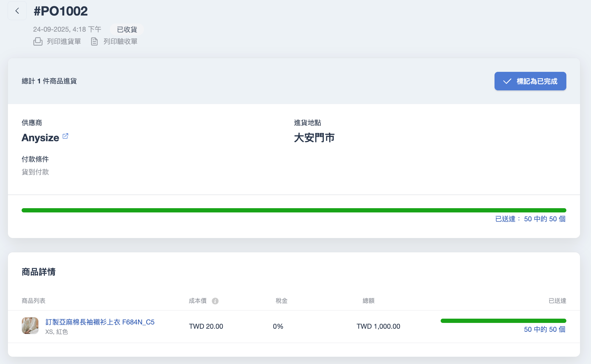Click the 成本價 info icon
Screen dimensions: 591x364
pos(215,301)
